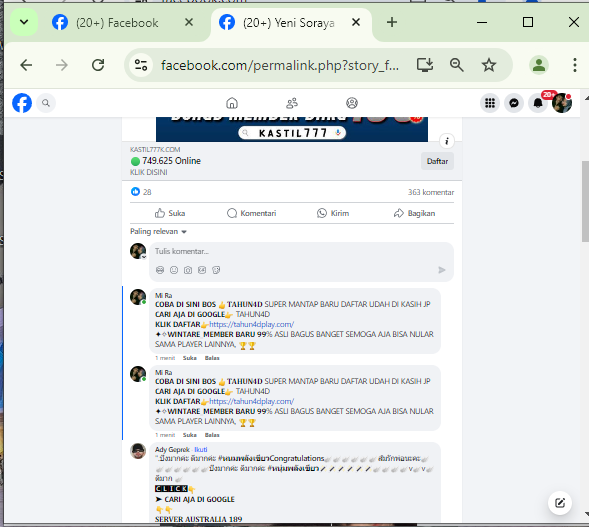The width and height of the screenshot is (589, 527).
Task: Click Kirim to send the post
Action: [x=333, y=213]
